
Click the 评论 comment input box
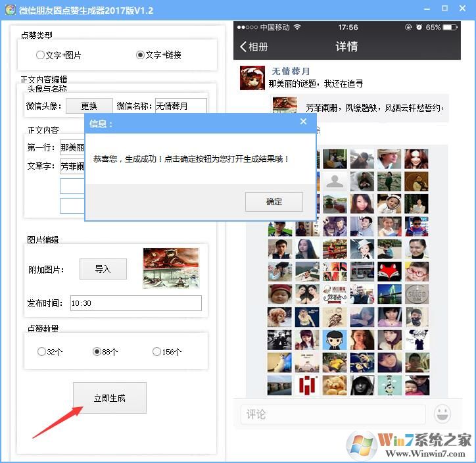pos(333,414)
